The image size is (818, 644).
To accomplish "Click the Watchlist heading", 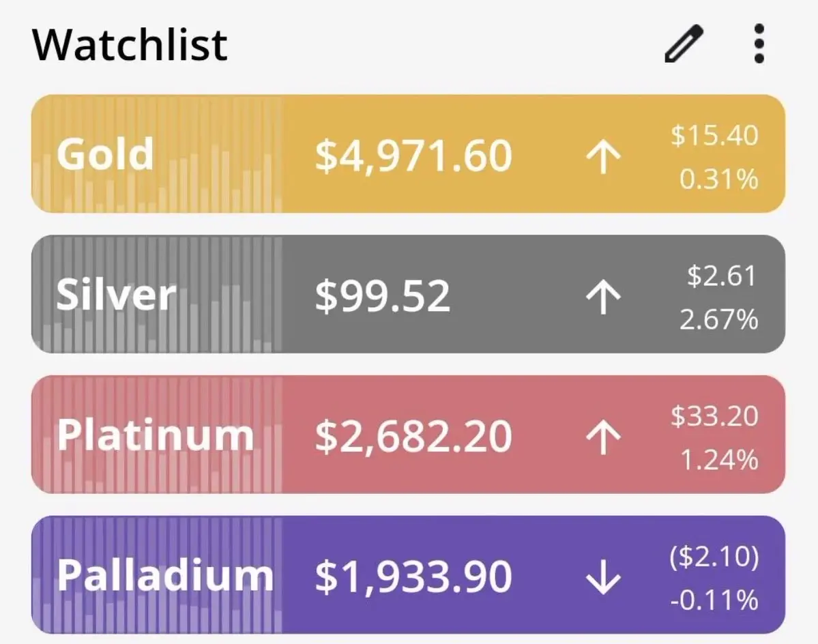I will point(130,44).
